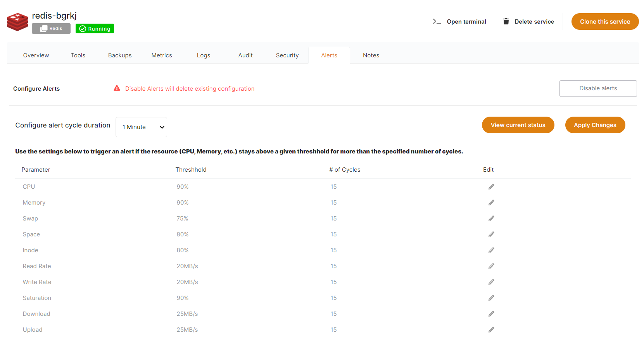Viewport: 644px width, 341px height.
Task: Click View current status button
Action: pos(518,125)
